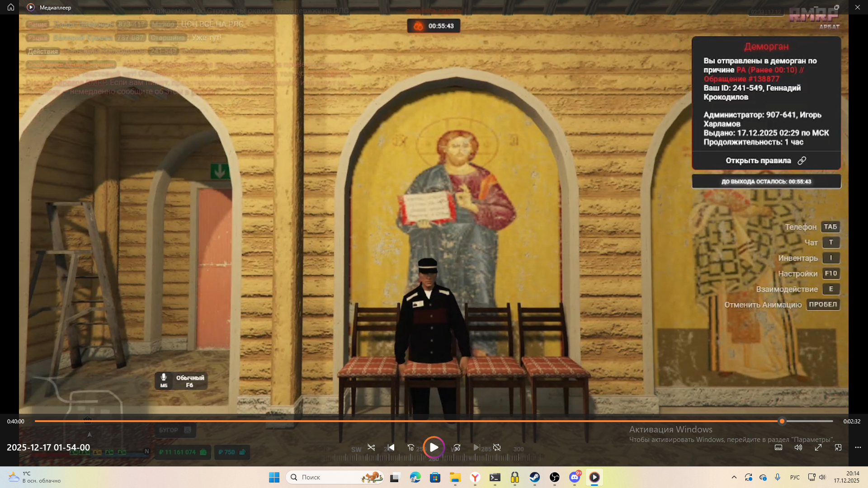Switch the РУС keyboard language
868x488 pixels.
click(x=795, y=477)
